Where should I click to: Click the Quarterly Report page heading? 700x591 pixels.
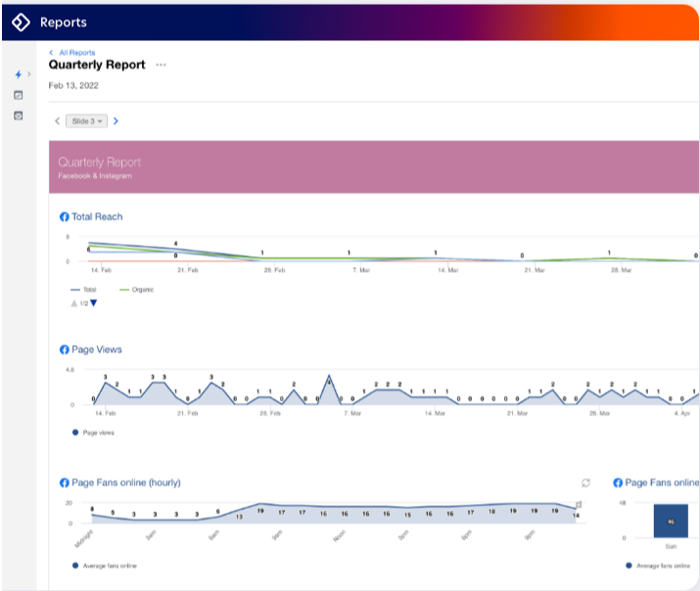coord(97,65)
